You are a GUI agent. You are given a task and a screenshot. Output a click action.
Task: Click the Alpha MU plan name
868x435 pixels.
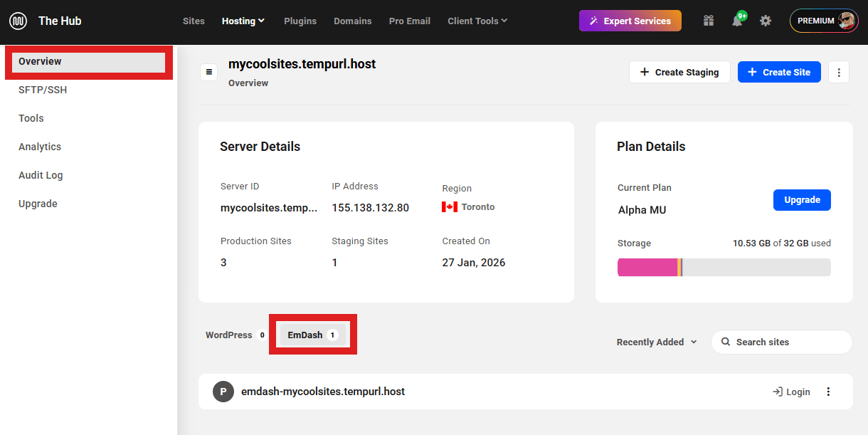642,210
